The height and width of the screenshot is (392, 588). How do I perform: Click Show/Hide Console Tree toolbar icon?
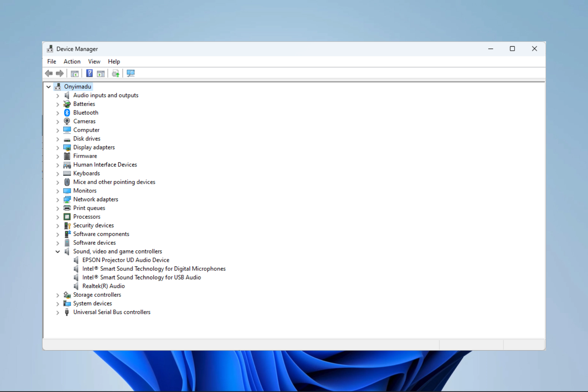[x=74, y=73]
